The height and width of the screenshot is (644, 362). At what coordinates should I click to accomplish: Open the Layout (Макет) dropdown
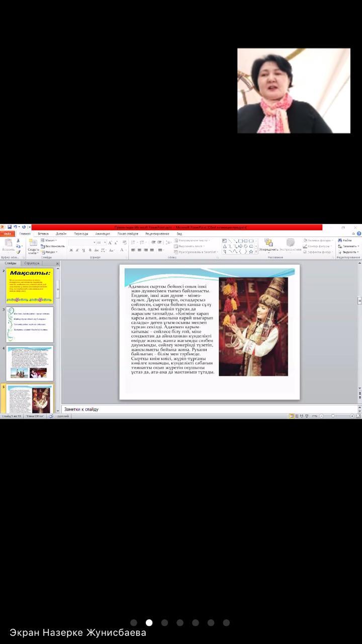pyautogui.click(x=49, y=240)
